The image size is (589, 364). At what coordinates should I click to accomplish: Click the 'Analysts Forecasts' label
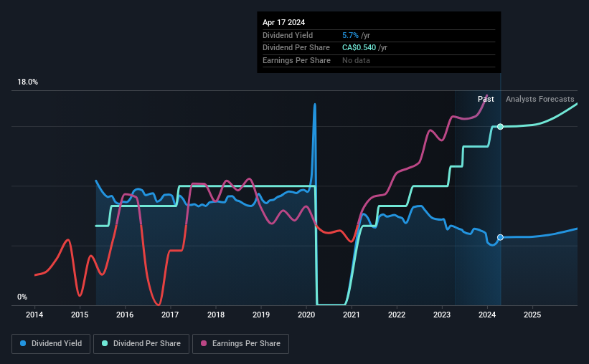click(x=539, y=99)
